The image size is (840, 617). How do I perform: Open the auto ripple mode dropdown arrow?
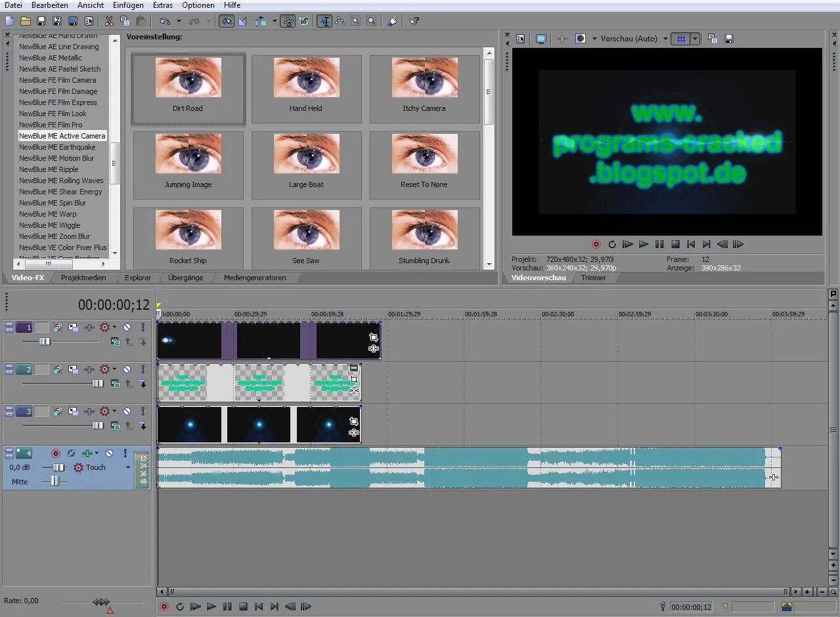pos(274,21)
